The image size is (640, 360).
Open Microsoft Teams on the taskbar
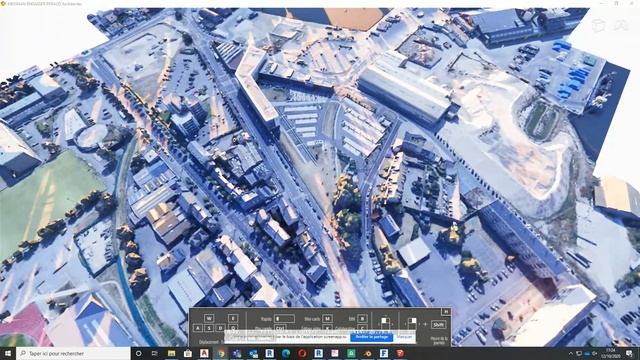click(x=237, y=353)
